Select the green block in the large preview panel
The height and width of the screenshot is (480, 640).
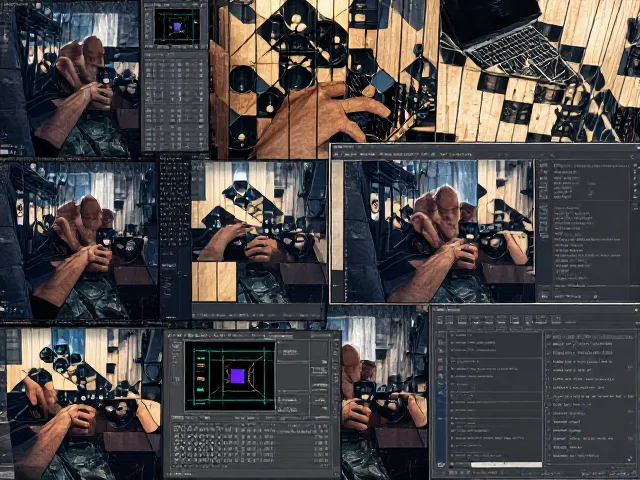200,389
